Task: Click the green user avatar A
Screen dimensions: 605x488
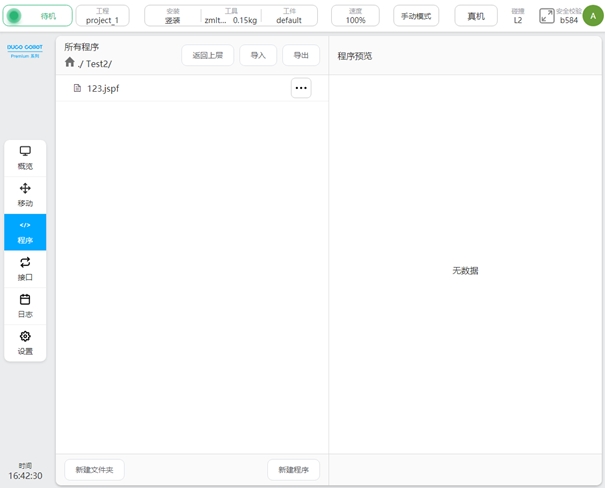Action: click(x=593, y=15)
